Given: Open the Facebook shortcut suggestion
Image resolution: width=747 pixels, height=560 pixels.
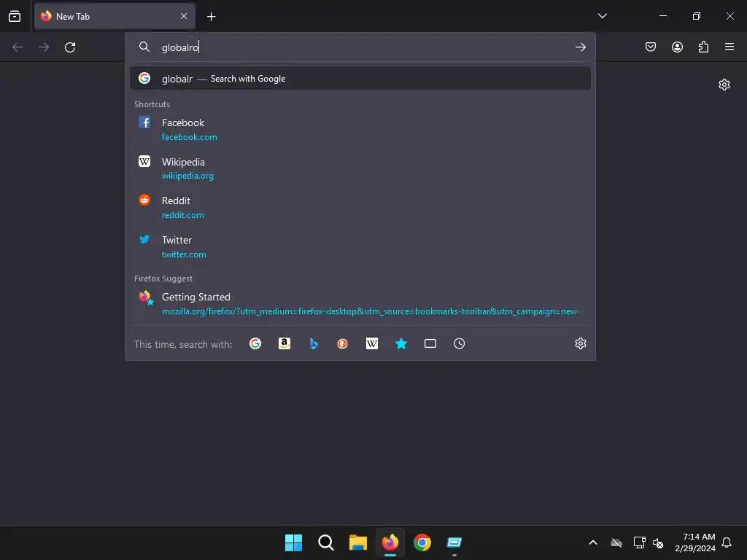Looking at the screenshot, I should pyautogui.click(x=360, y=130).
